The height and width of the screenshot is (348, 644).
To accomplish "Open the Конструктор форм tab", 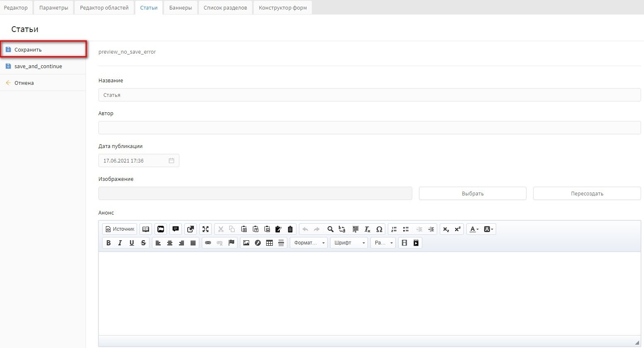I will (x=283, y=7).
